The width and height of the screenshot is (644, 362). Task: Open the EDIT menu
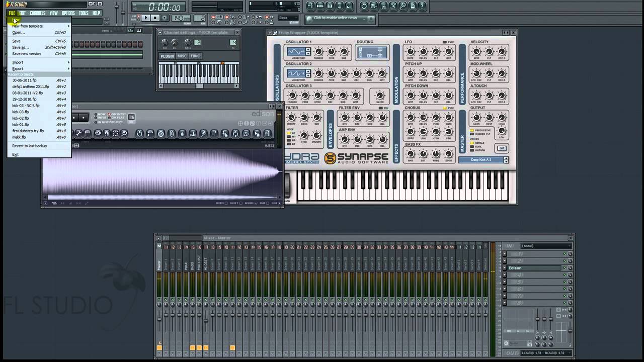click(23, 13)
